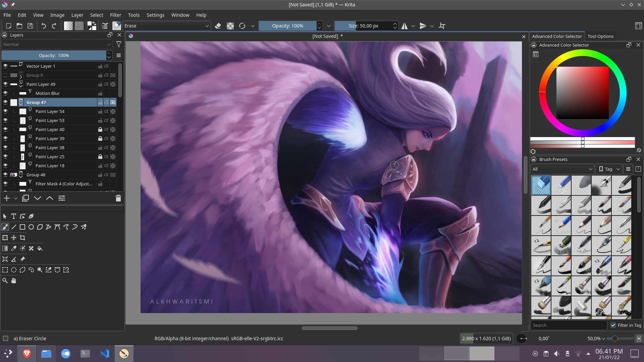
Task: Open the Settings menu
Action: (155, 15)
